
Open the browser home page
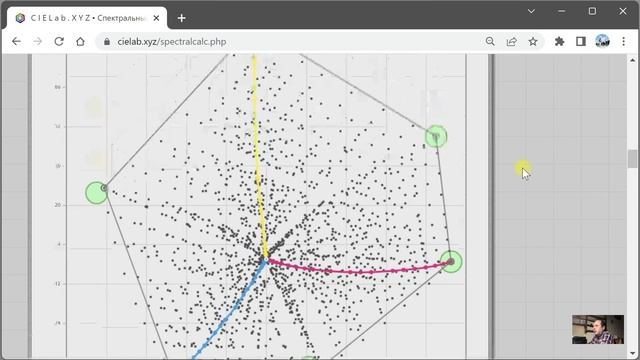[80, 41]
